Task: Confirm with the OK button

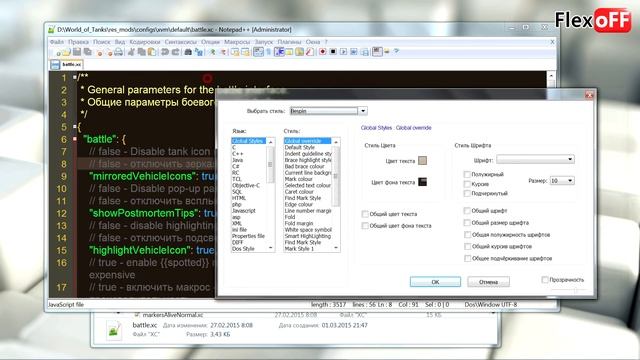Action: (x=435, y=282)
